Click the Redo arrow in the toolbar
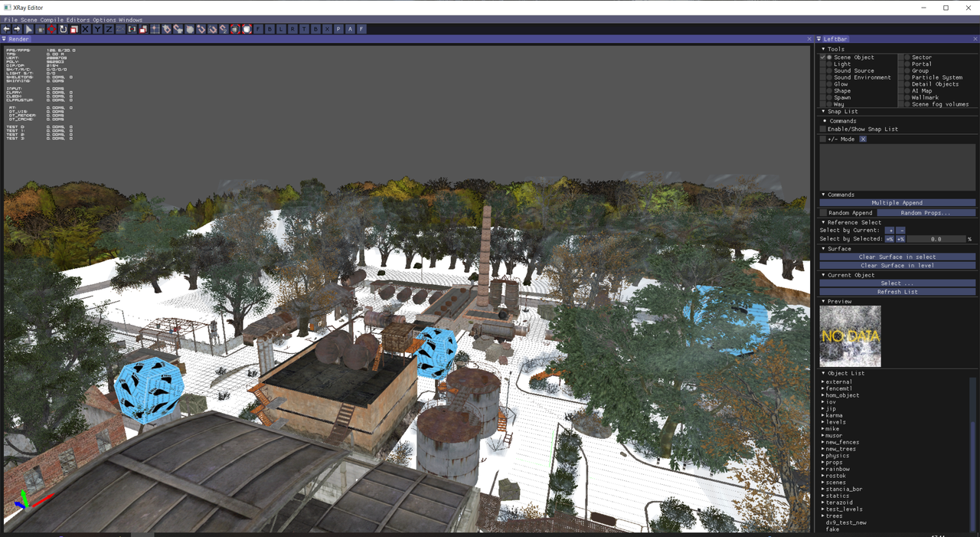Viewport: 980px width, 537px height. click(17, 29)
